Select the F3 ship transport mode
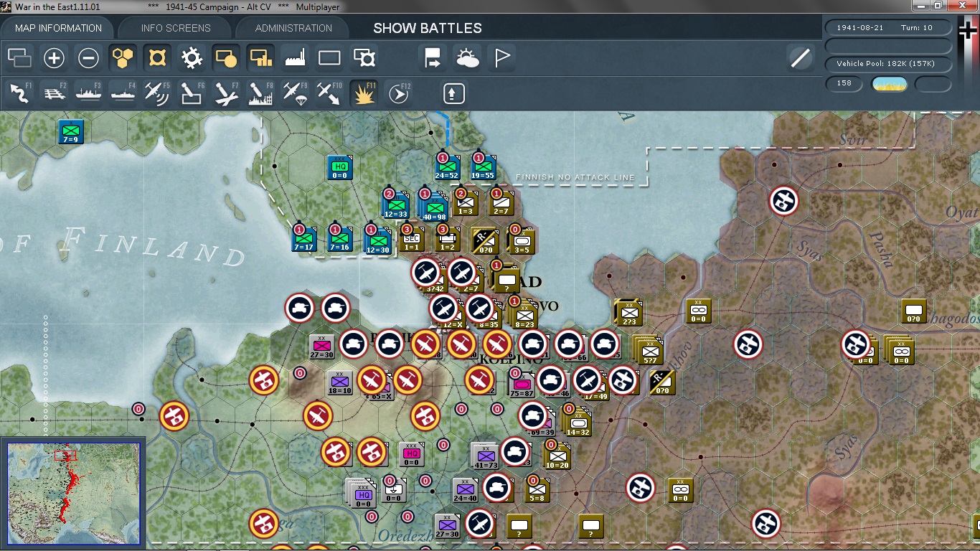The image size is (980, 551). 88,93
